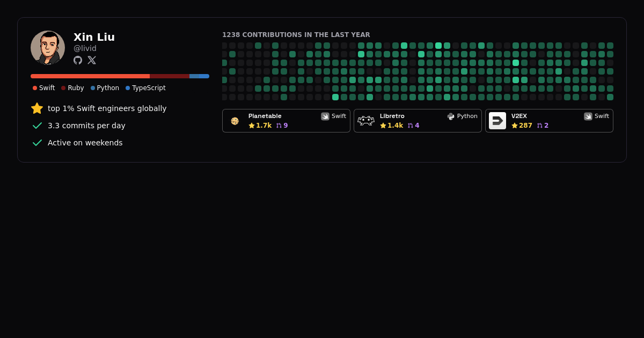
Task: Click Xin Liu's avatar picture
Action: pyautogui.click(x=48, y=48)
